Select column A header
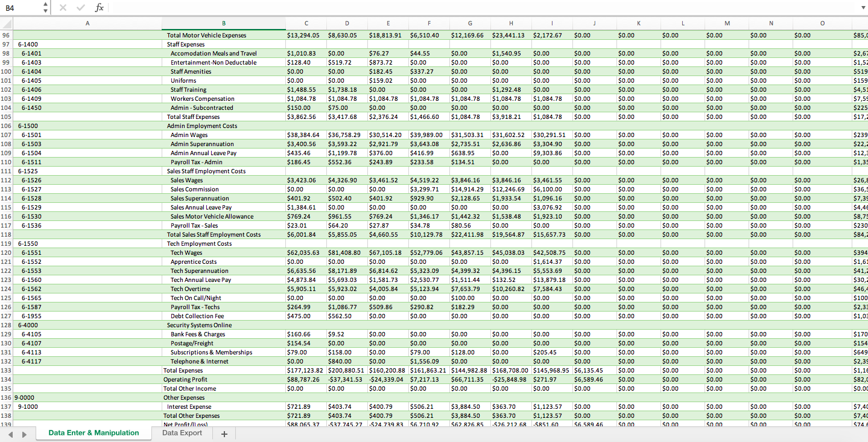Screen dimensions: 868x442 [x=87, y=24]
